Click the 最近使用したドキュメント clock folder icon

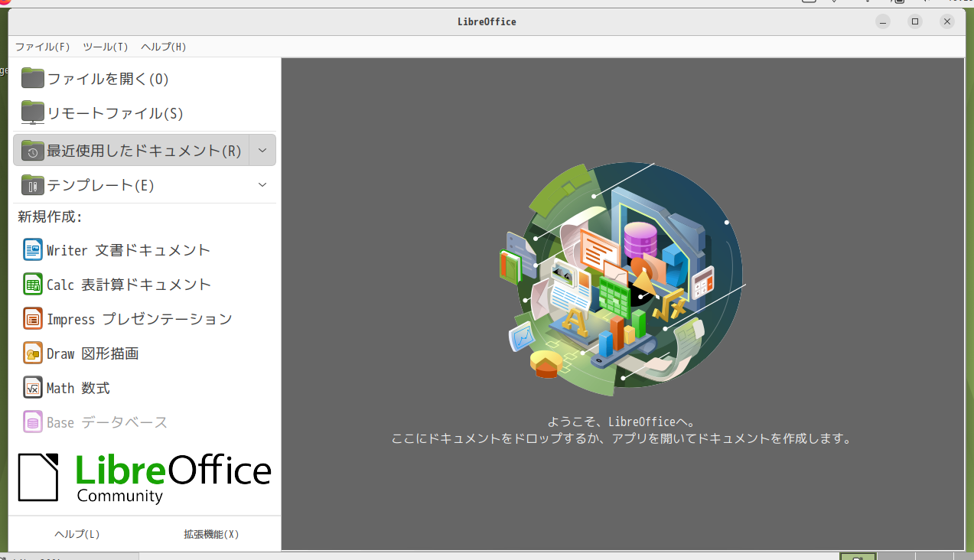tap(33, 150)
